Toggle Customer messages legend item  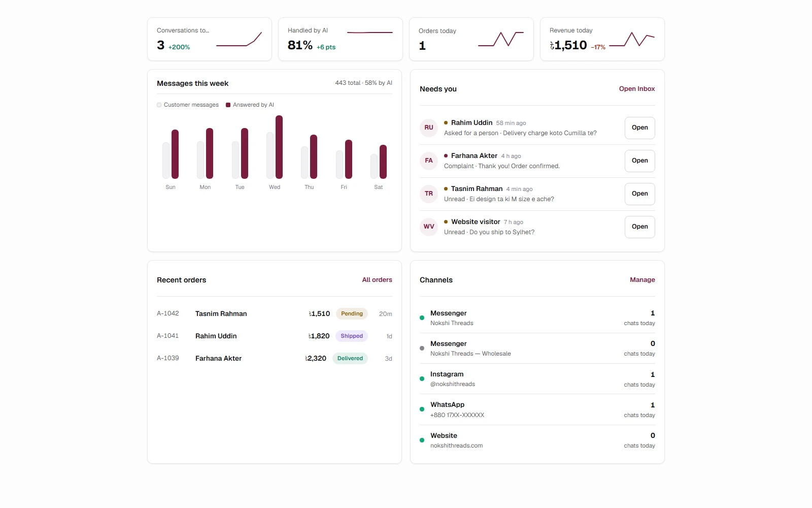click(x=188, y=105)
